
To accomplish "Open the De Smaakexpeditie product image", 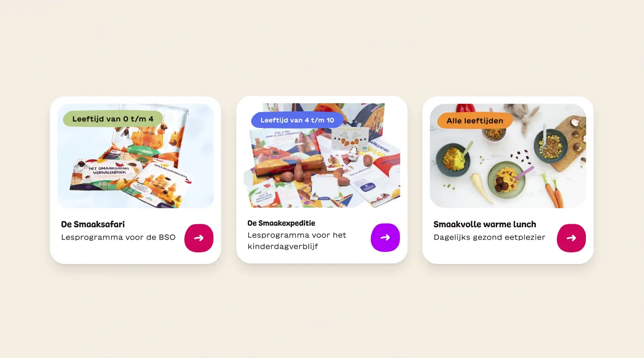I will click(x=322, y=155).
